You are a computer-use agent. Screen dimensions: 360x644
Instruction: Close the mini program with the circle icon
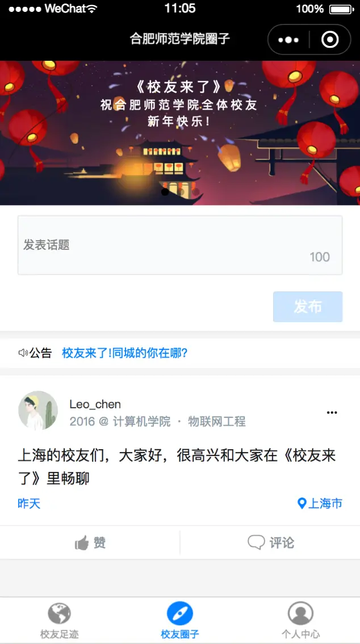(x=330, y=40)
